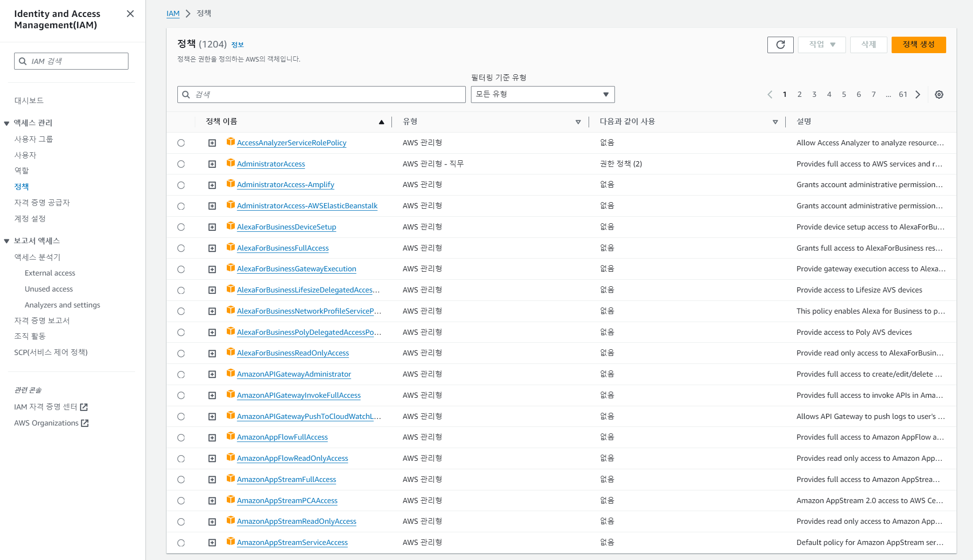Viewport: 973px width, 560px height.
Task: Open the 모든 유형 filter type dropdown
Action: pos(542,95)
